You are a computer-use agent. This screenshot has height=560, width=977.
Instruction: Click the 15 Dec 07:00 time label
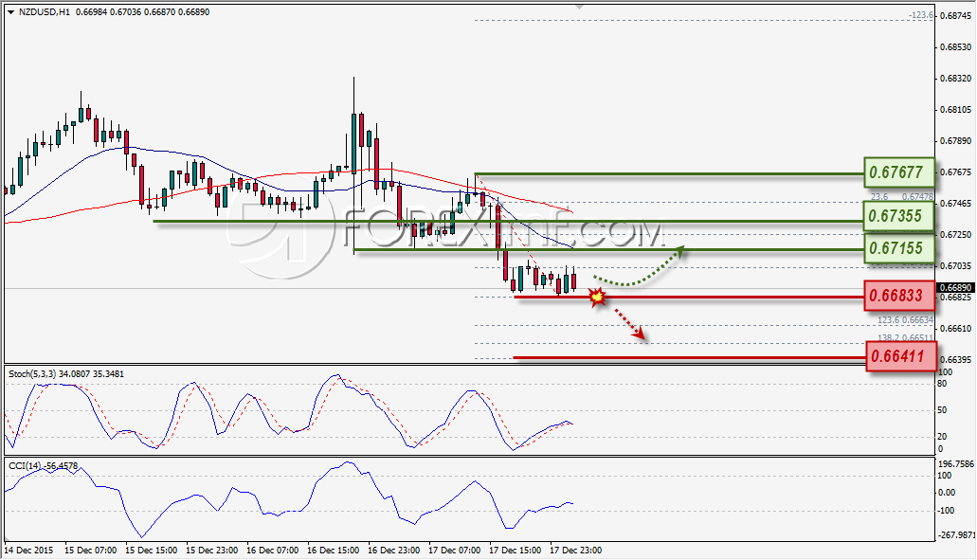(x=91, y=551)
